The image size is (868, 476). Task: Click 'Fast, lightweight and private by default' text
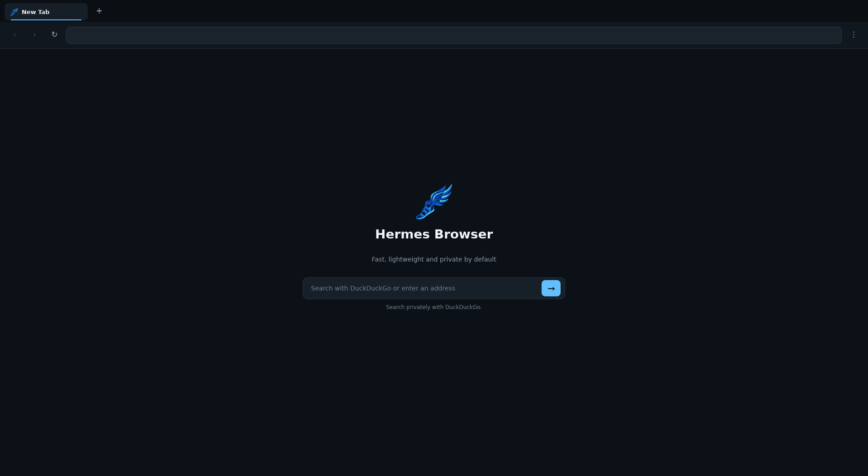434,259
